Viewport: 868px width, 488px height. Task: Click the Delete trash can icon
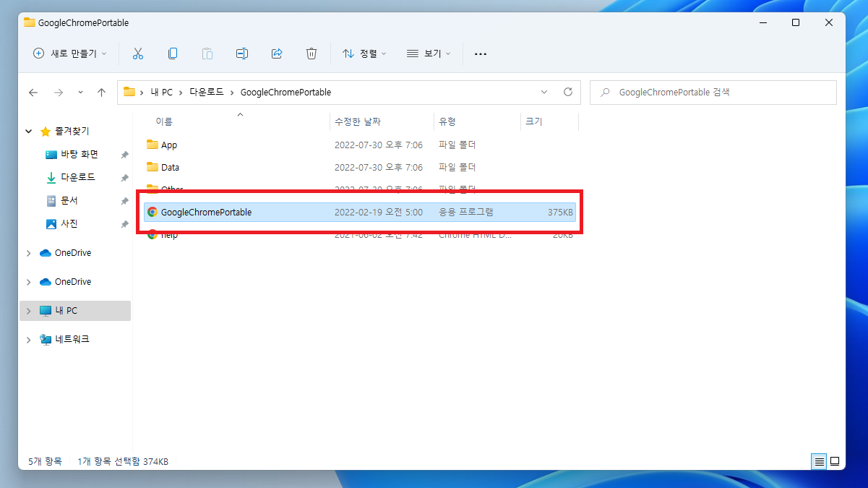click(x=311, y=53)
